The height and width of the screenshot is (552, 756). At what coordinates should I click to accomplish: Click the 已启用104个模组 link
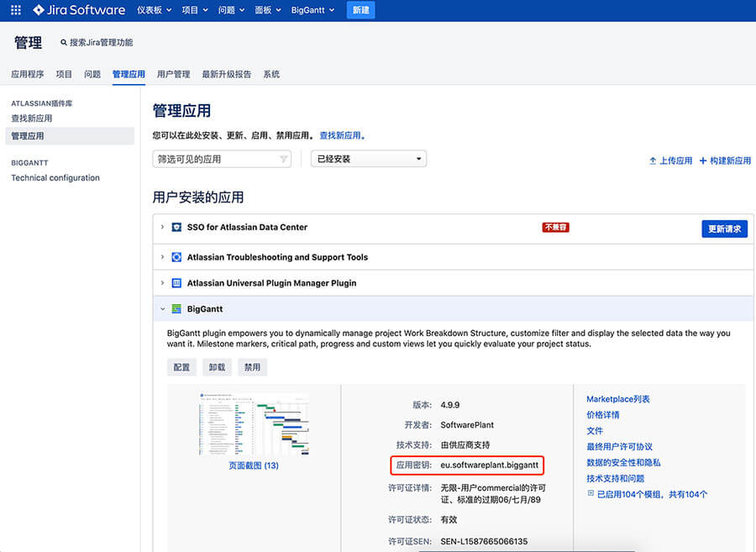coord(653,494)
